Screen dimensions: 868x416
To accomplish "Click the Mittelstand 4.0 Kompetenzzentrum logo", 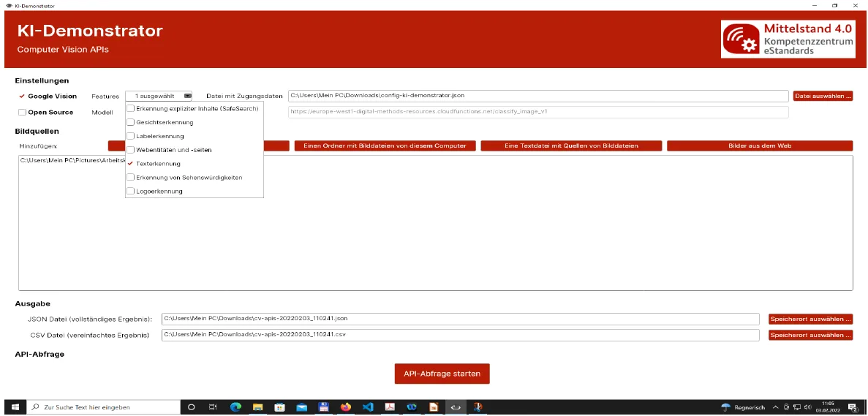I will click(x=790, y=39).
